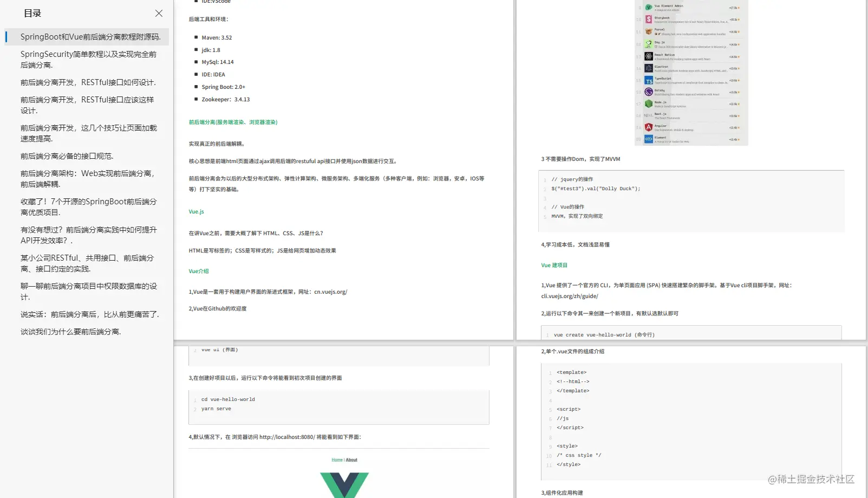868x498 pixels.
Task: Open the 7个开源的SpringBoot前后端分离优质项目 entry
Action: pyautogui.click(x=88, y=207)
